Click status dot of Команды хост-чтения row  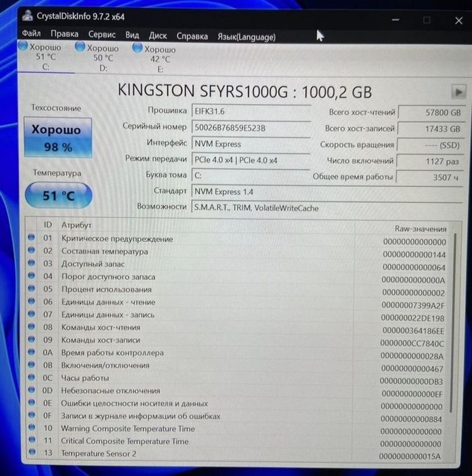(31, 326)
